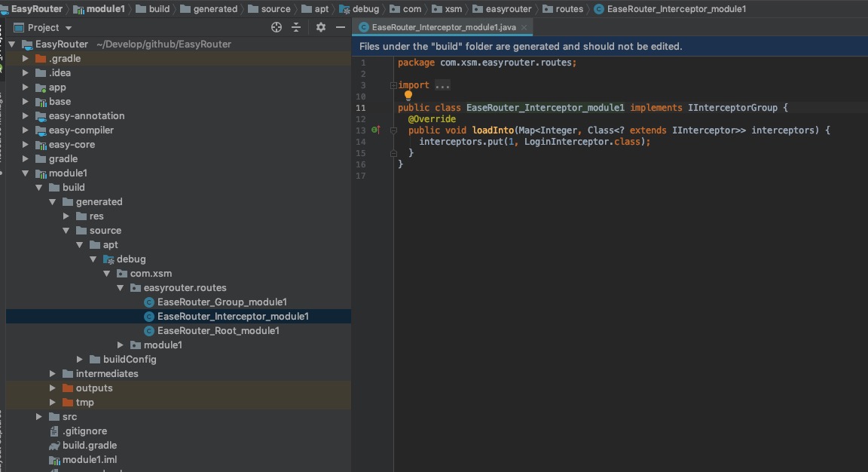Click the build.gradle file icon
This screenshot has width=868, height=472.
[54, 446]
